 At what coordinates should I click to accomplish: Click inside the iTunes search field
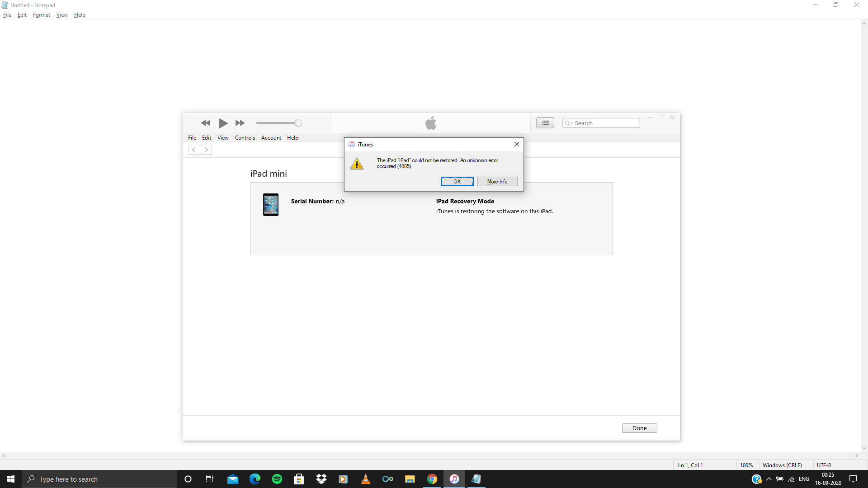(x=606, y=123)
